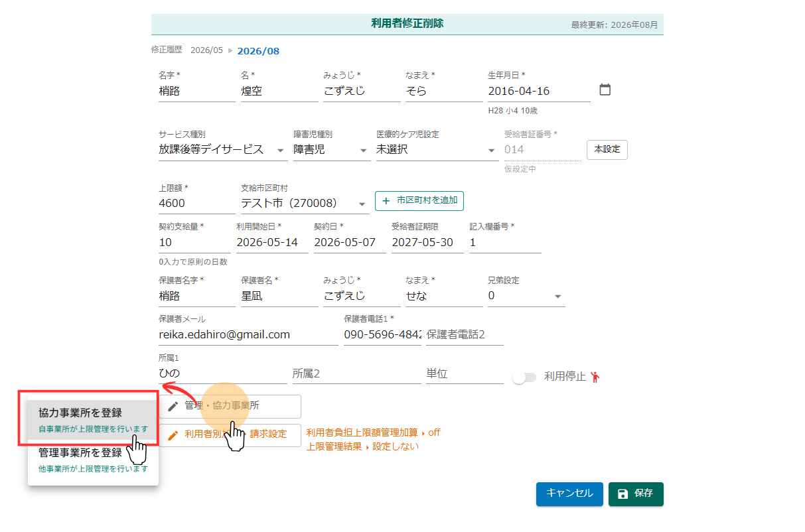
Task: Click the 本設定 button
Action: click(607, 150)
